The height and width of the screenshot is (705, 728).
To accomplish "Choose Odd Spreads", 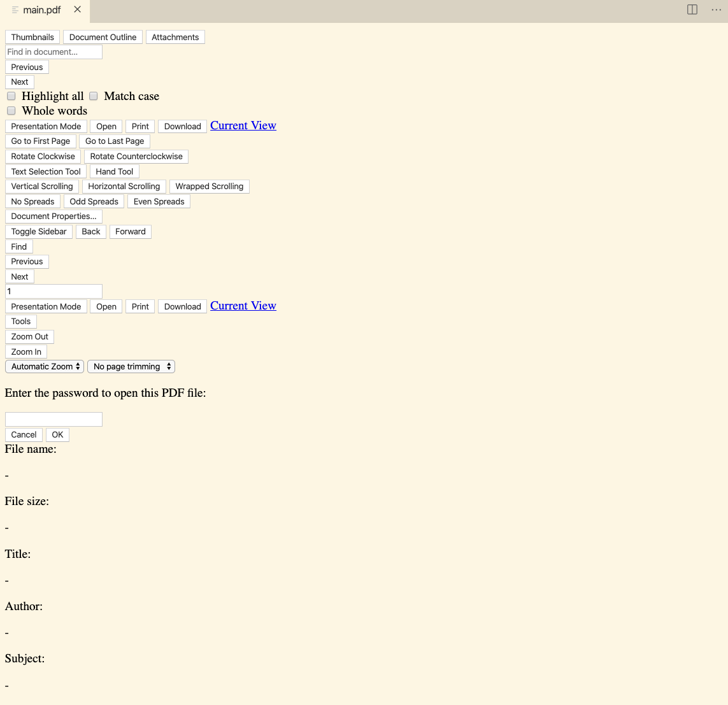I will pyautogui.click(x=94, y=201).
